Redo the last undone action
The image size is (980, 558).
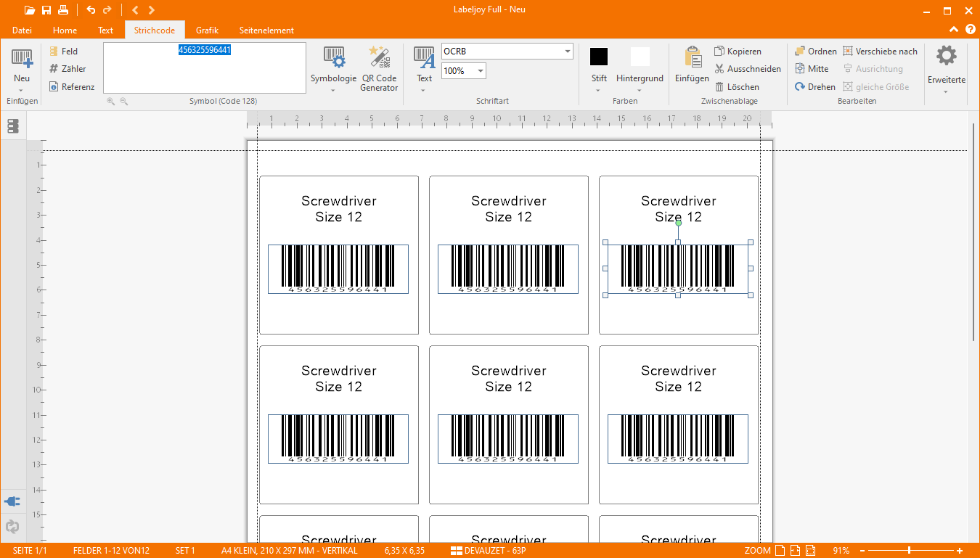[107, 10]
